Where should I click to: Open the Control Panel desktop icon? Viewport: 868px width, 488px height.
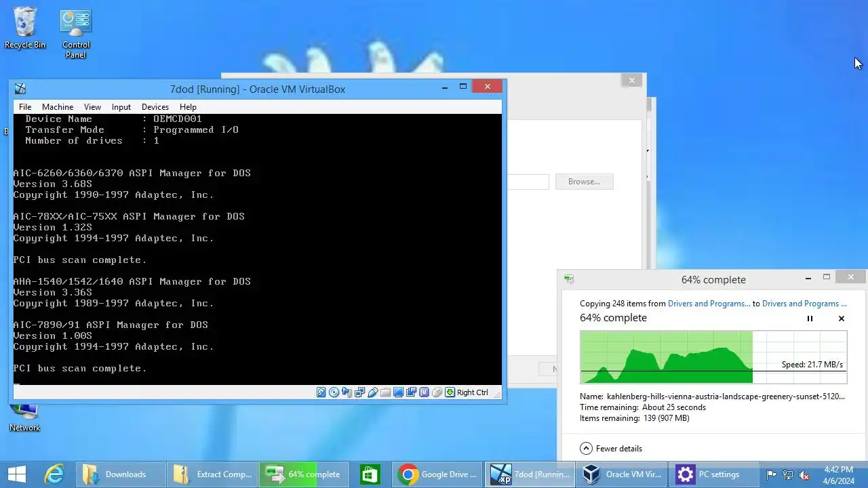coord(76,34)
